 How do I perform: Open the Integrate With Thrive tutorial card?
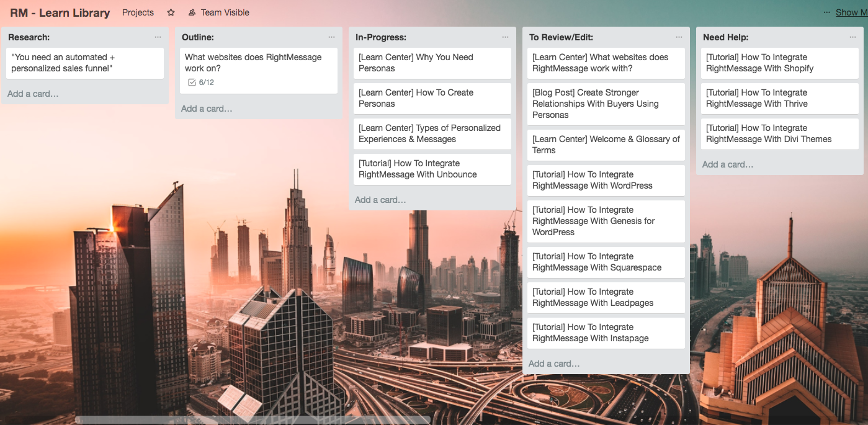coord(780,99)
